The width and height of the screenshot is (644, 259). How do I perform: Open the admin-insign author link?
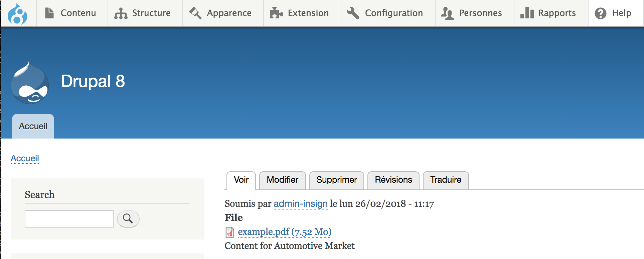[301, 204]
